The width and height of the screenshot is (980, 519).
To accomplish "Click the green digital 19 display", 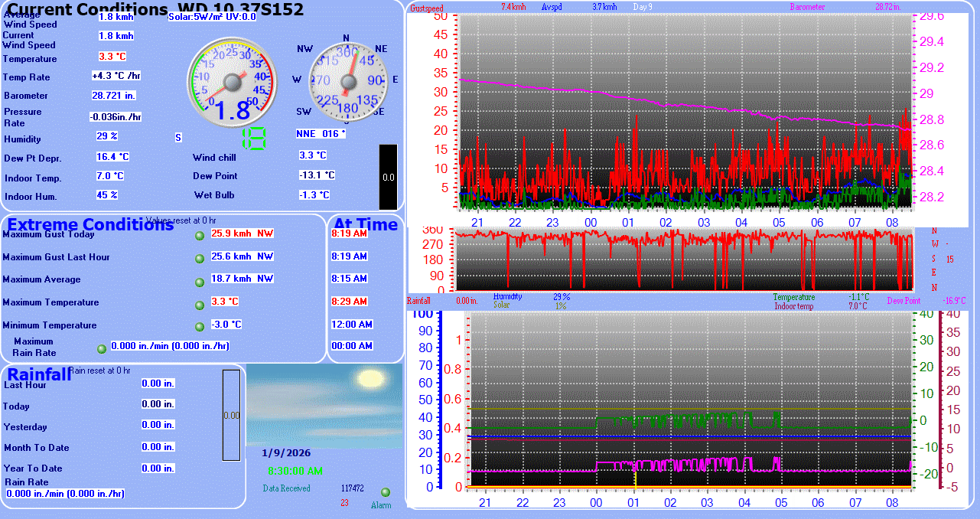I will (254, 139).
